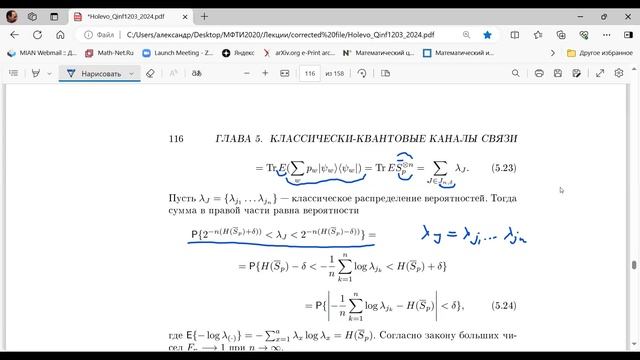
Task: Click the add text tool
Action: pyautogui.click(x=173, y=73)
